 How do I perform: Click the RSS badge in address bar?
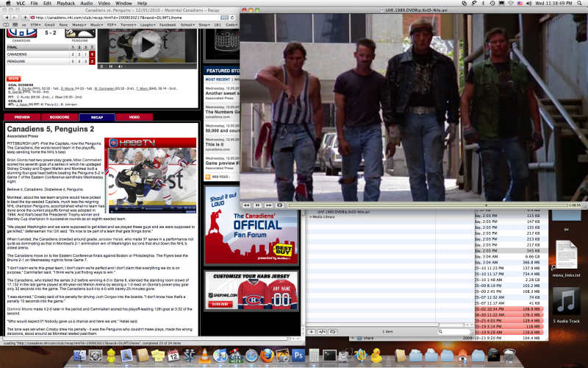click(224, 17)
